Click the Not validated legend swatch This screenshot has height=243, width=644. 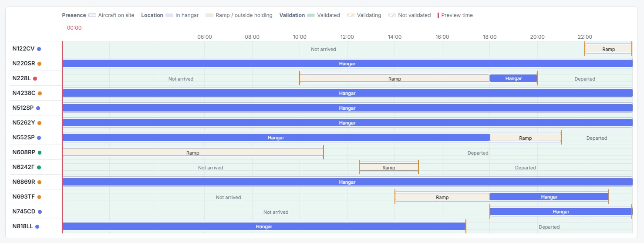pos(392,15)
